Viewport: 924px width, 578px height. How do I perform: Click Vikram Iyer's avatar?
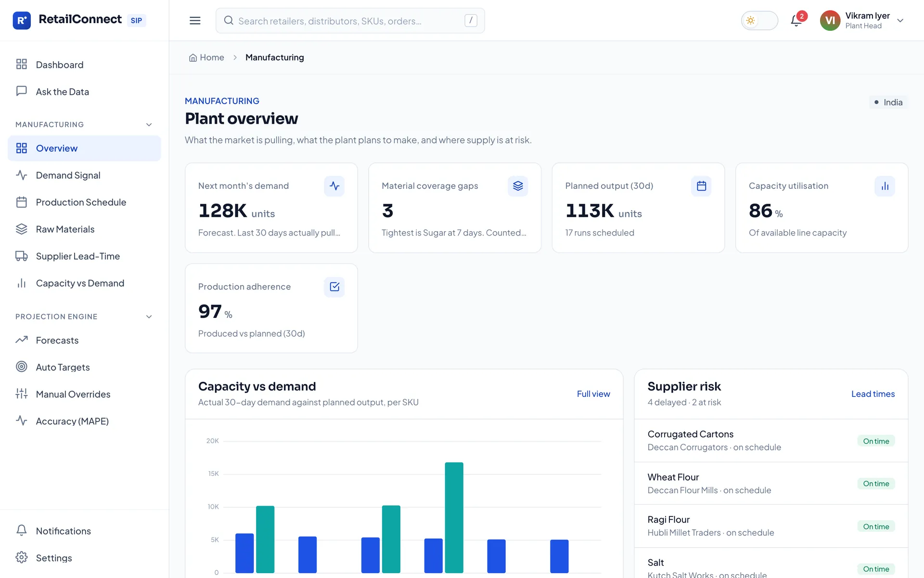click(x=830, y=20)
